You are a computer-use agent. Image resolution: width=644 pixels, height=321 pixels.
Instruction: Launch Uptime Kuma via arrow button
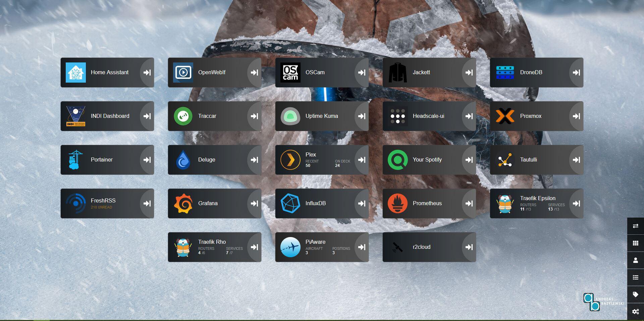coord(362,116)
